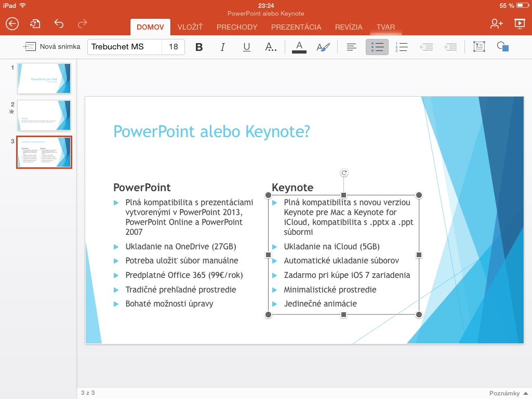Select slide 1 thumbnail
532x399 pixels.
(x=44, y=78)
